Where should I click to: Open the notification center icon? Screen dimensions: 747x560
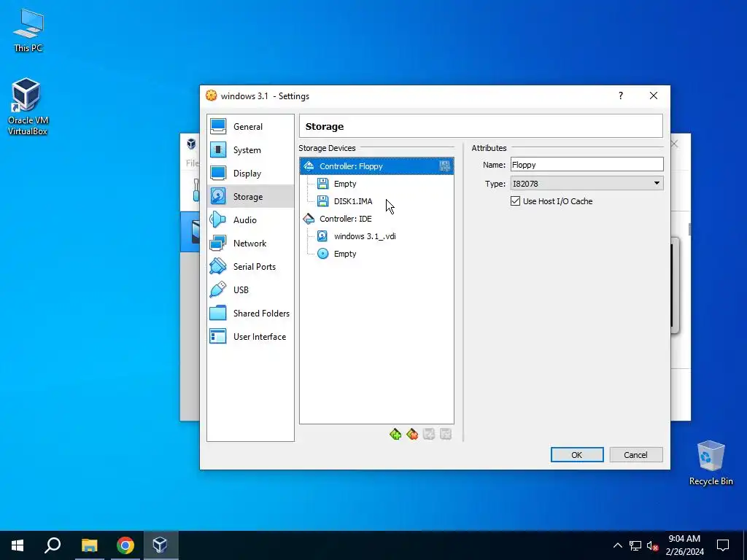coord(723,545)
